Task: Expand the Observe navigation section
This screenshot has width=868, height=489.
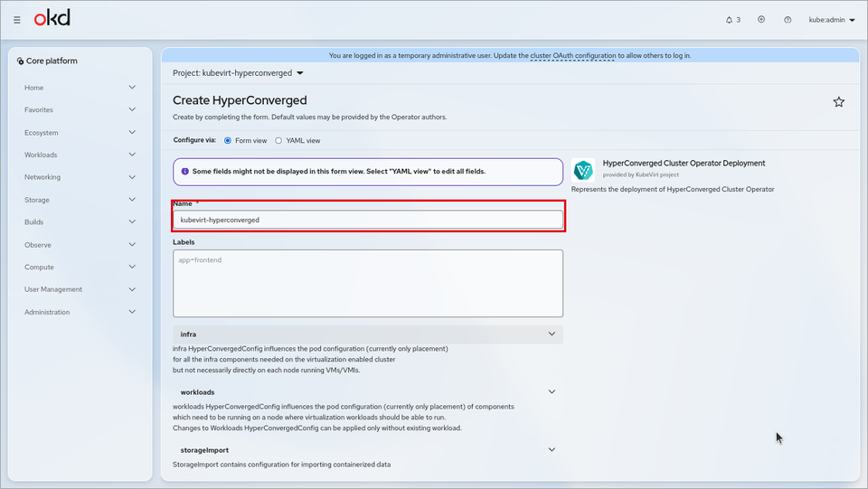Action: [x=80, y=244]
